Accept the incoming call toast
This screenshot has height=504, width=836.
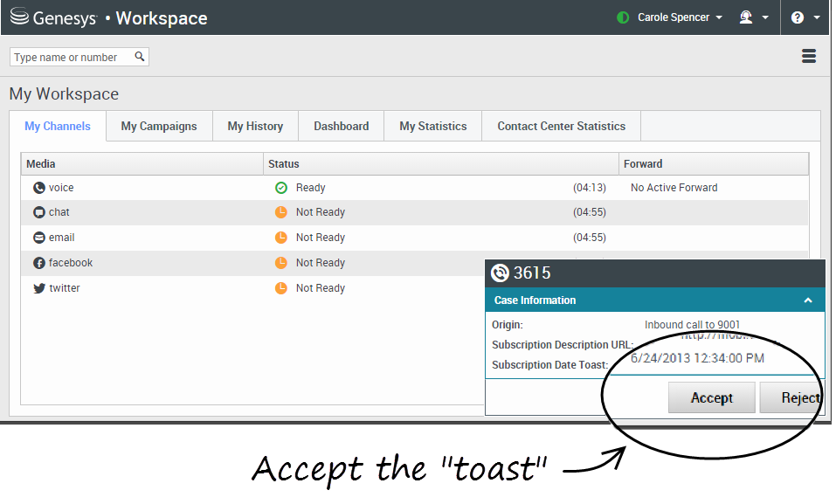point(711,397)
